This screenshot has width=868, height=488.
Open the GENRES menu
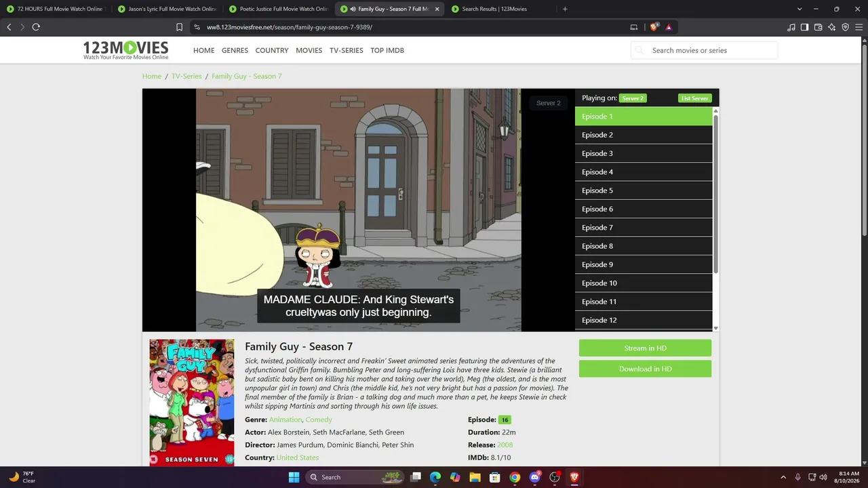(x=235, y=50)
